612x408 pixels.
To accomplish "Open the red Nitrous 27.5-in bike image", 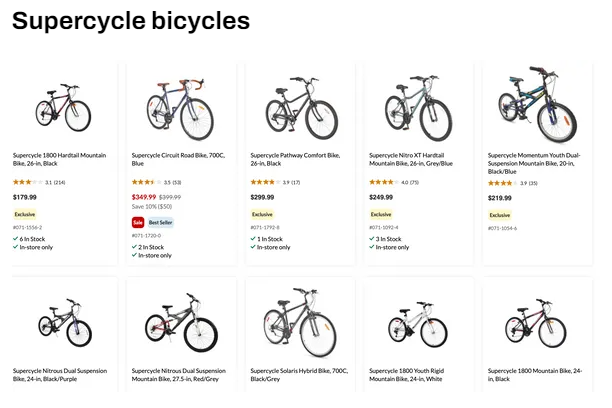I will click(178, 322).
